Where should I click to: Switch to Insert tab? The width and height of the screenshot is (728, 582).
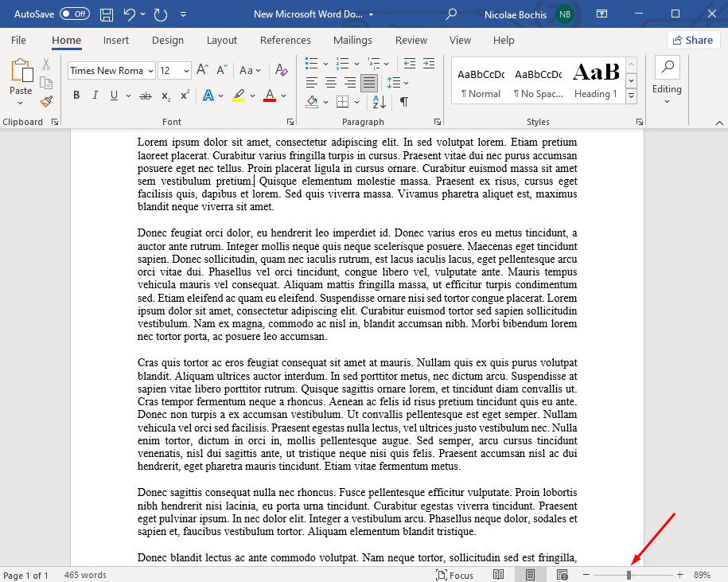116,41
